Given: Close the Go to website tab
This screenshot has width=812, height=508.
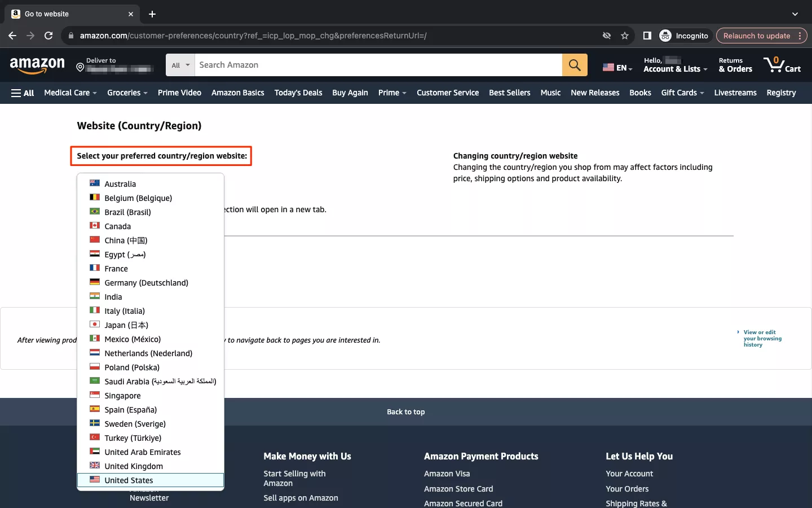Looking at the screenshot, I should pos(131,14).
